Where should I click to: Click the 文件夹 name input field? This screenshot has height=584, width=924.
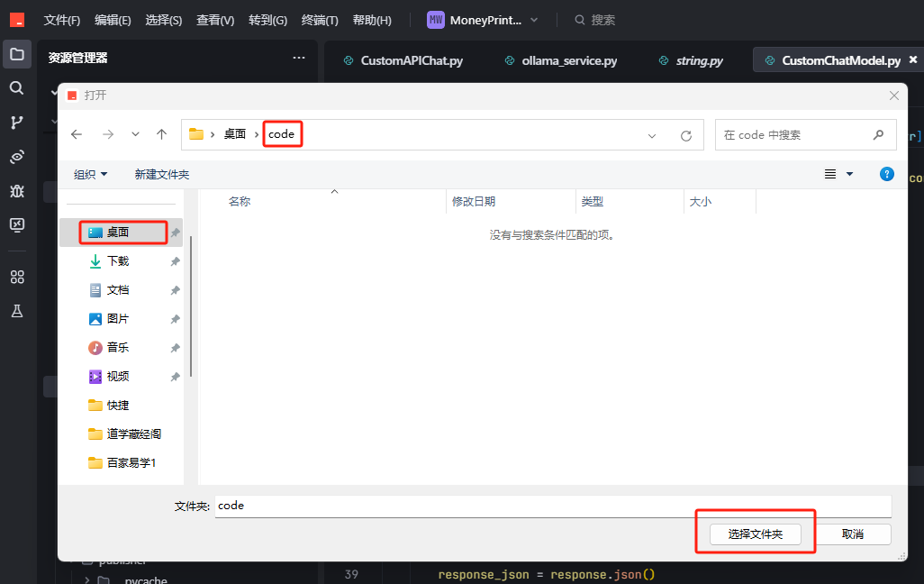[x=553, y=506]
